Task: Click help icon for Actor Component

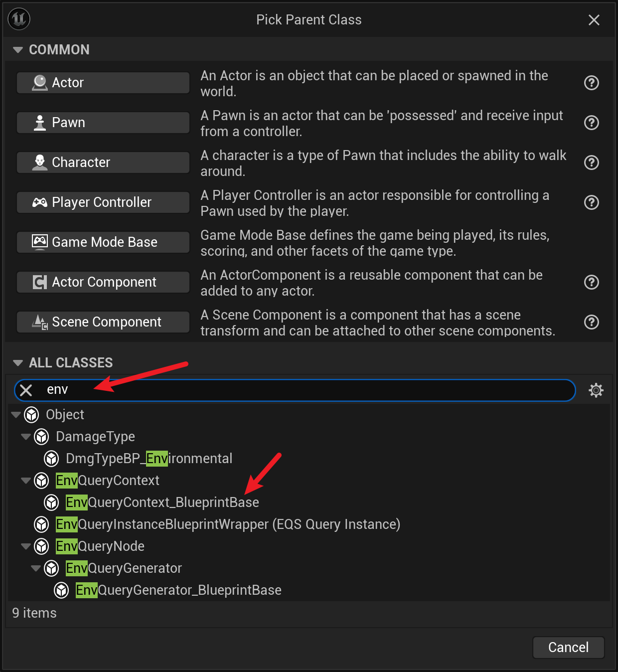Action: pos(591,282)
